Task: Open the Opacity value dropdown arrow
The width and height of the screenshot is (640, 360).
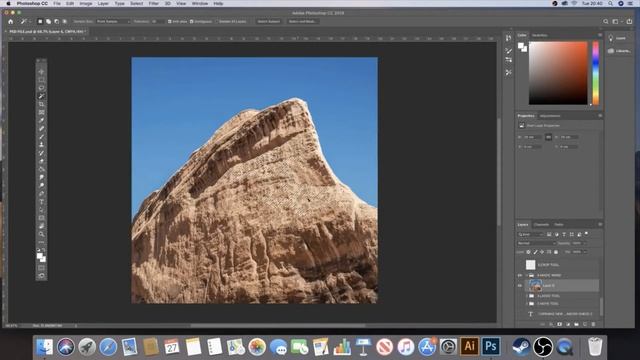Action: click(x=584, y=243)
